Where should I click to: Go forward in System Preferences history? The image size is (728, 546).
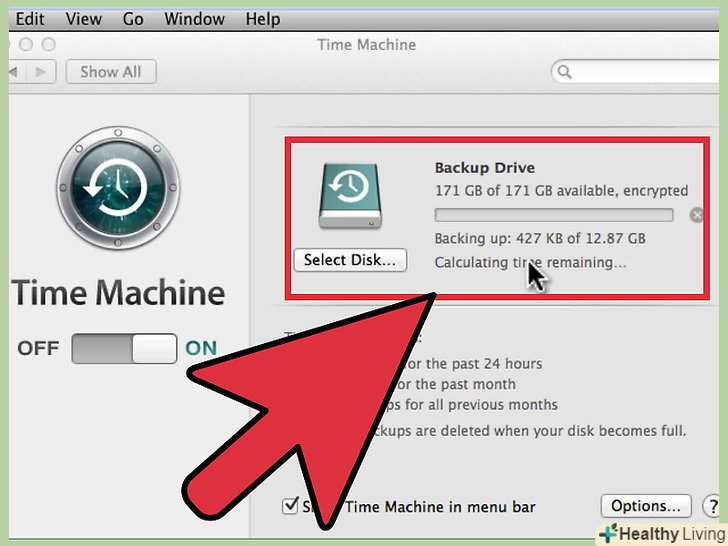(41, 72)
